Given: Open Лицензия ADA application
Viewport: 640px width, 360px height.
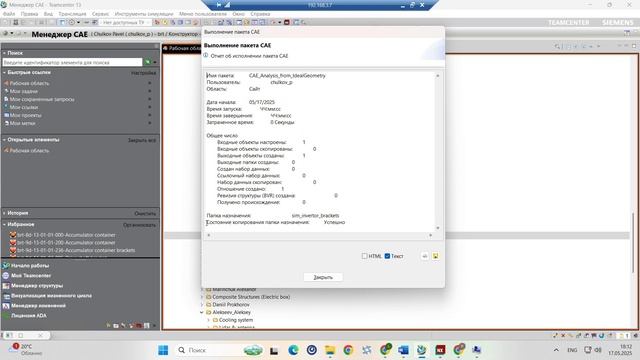Looking at the screenshot, I should point(29,316).
